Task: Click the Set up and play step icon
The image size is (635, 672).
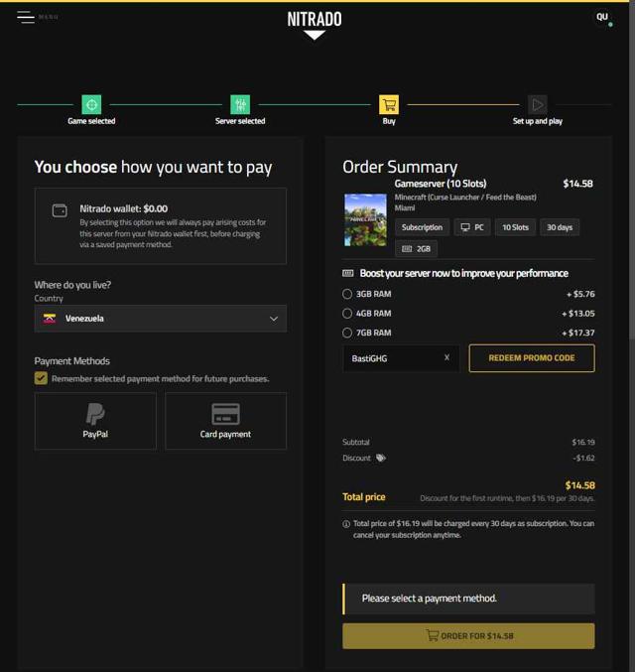Action: point(538,104)
